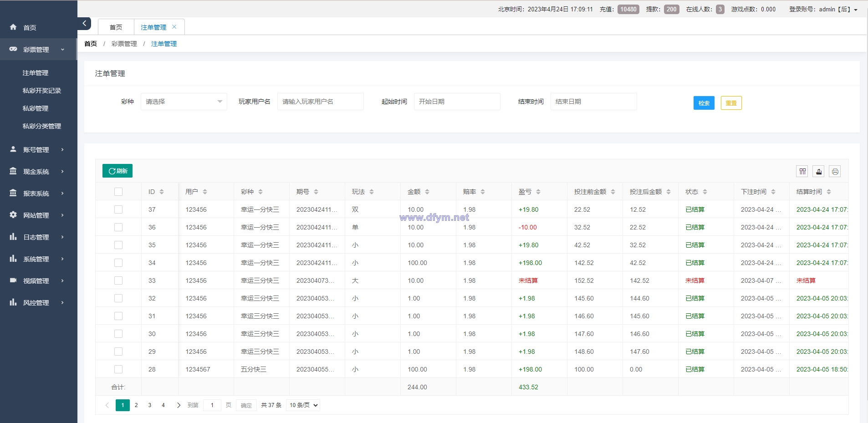Sort by 彩种 column arrows
This screenshot has height=423, width=868.
[260, 192]
